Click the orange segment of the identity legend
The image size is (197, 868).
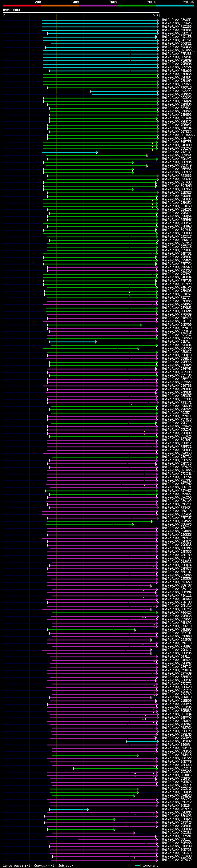60,6
